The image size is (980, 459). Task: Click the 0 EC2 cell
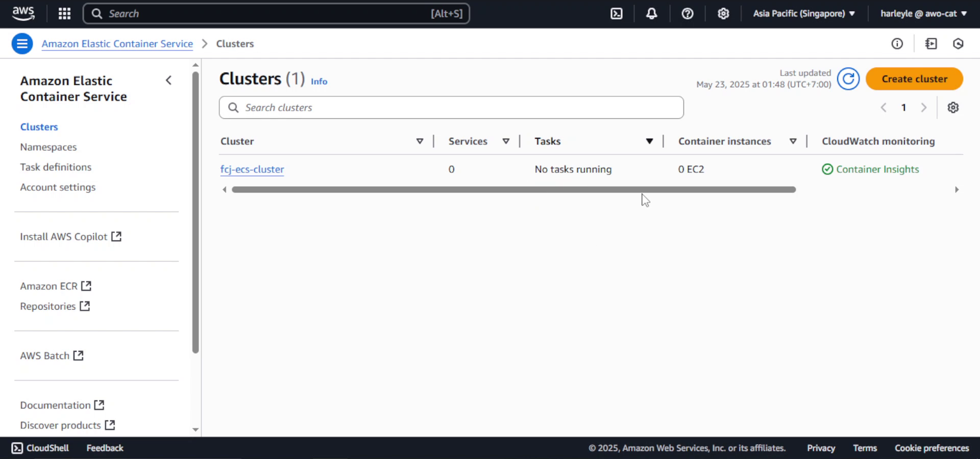point(691,169)
